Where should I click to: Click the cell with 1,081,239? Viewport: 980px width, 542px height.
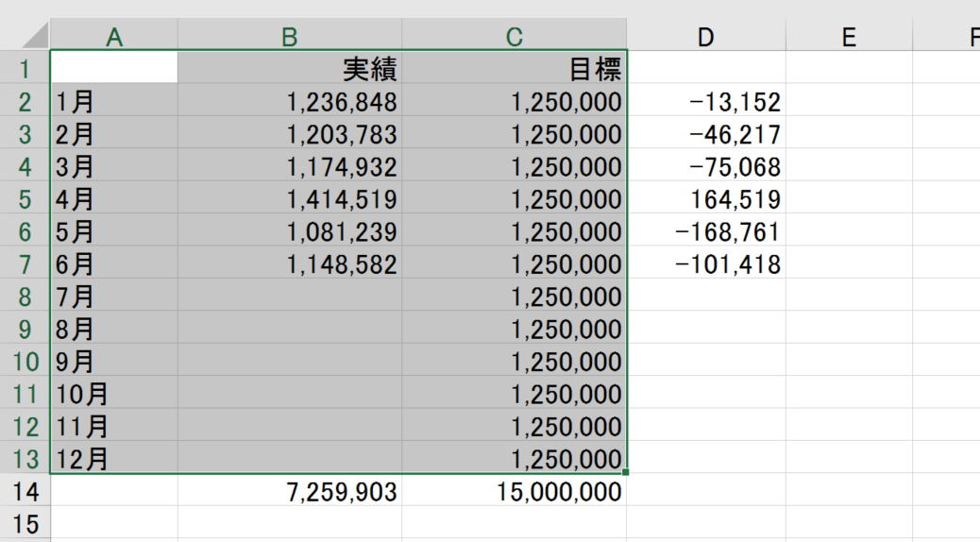click(290, 230)
